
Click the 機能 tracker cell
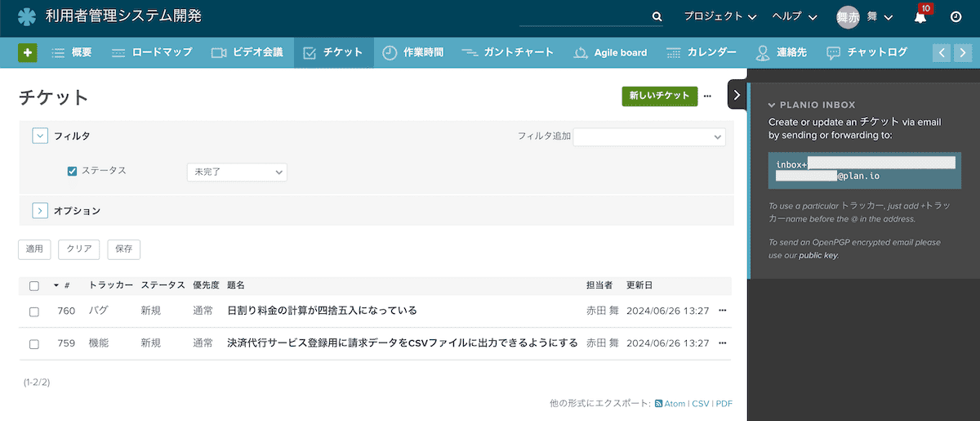98,343
